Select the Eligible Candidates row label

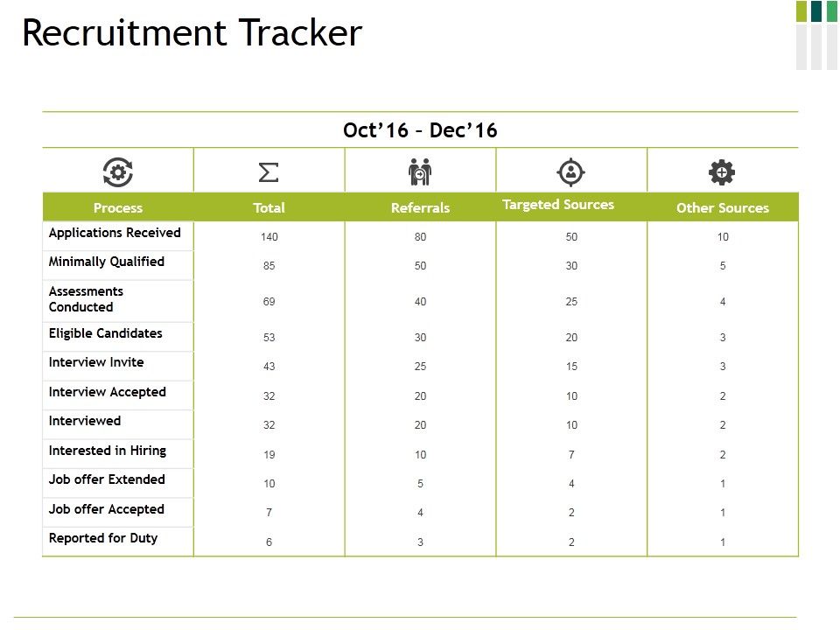click(106, 333)
